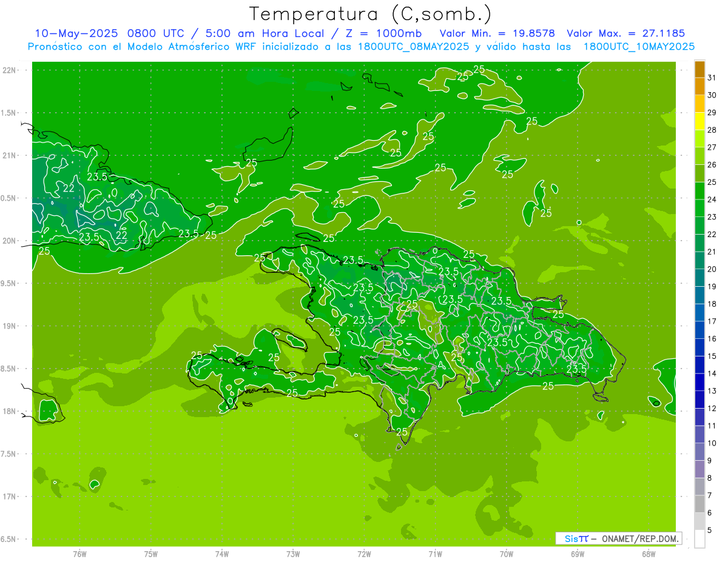728x562 pixels.
Task: Click longitude axis label "70W"
Action: click(506, 554)
